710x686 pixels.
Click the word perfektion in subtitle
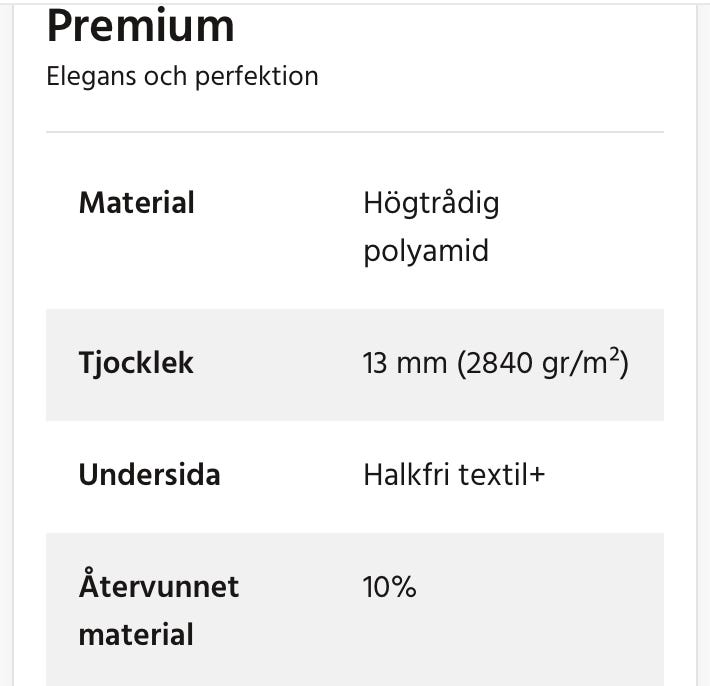click(x=257, y=77)
